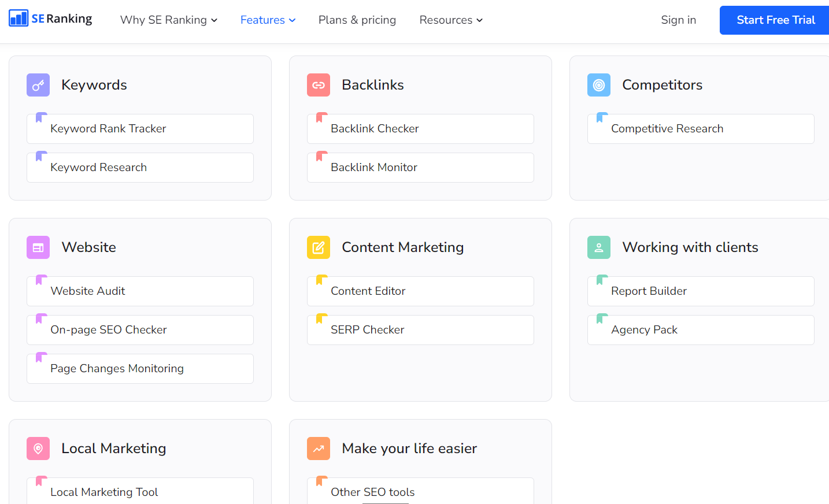Open the Backlink Checker tool
This screenshot has width=829, height=504.
420,128
